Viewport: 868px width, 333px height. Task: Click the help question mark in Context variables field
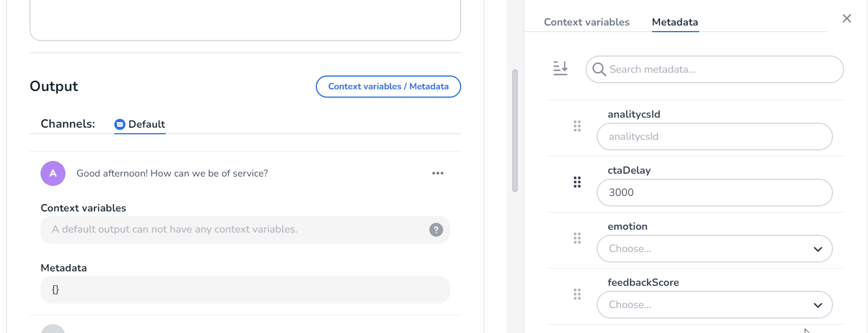[436, 230]
